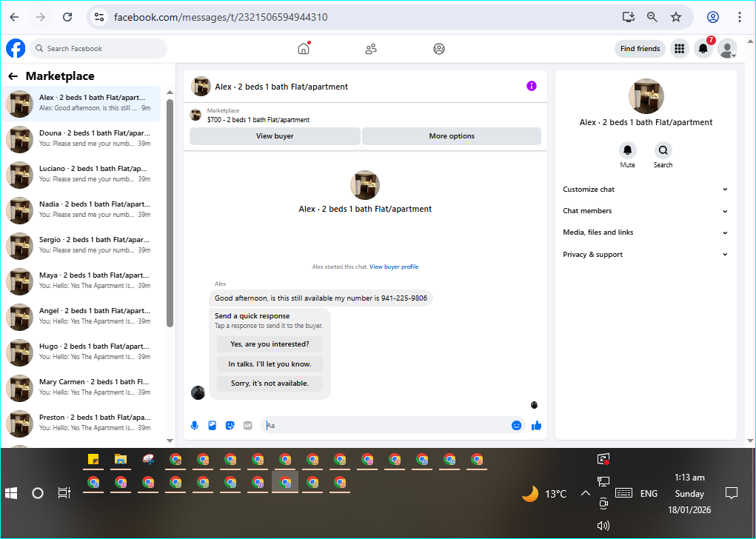Expand the Customize chat section

(646, 190)
